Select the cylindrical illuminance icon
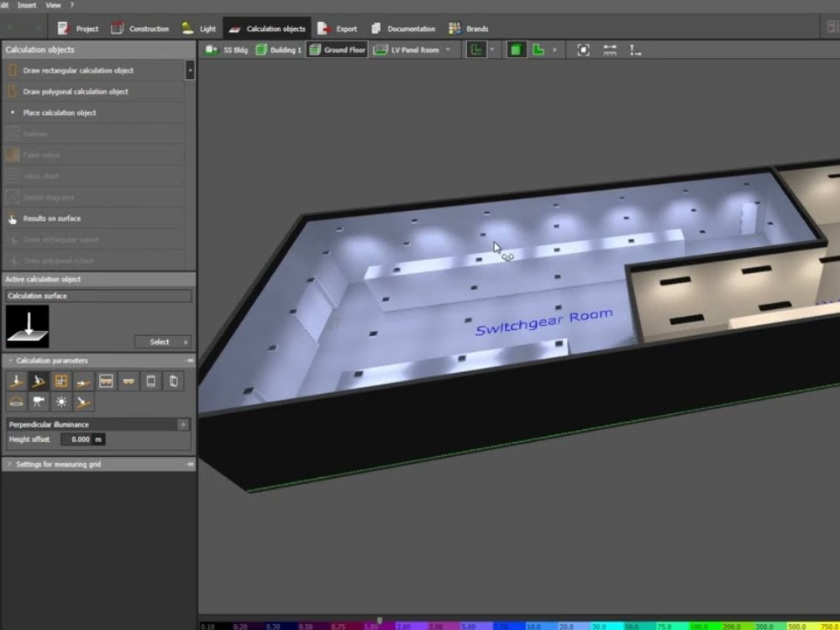 [17, 402]
